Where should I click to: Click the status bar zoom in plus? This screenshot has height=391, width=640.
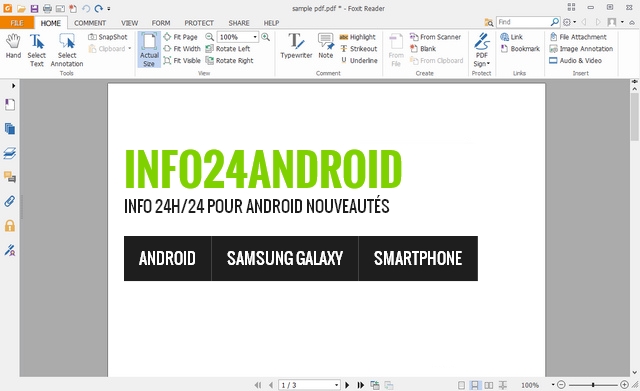pyautogui.click(x=624, y=384)
